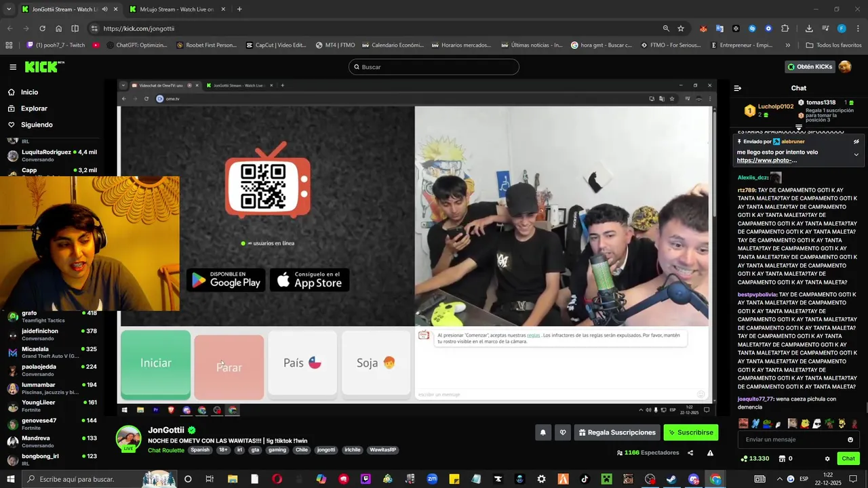Switch to MrLujo Stream tab
Viewport: 868px width, 488px height.
point(178,9)
